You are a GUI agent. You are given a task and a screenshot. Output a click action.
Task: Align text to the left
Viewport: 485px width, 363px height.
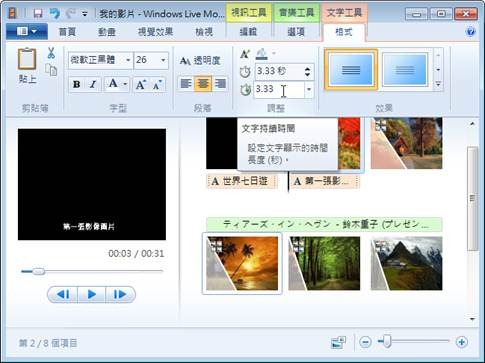(x=186, y=84)
